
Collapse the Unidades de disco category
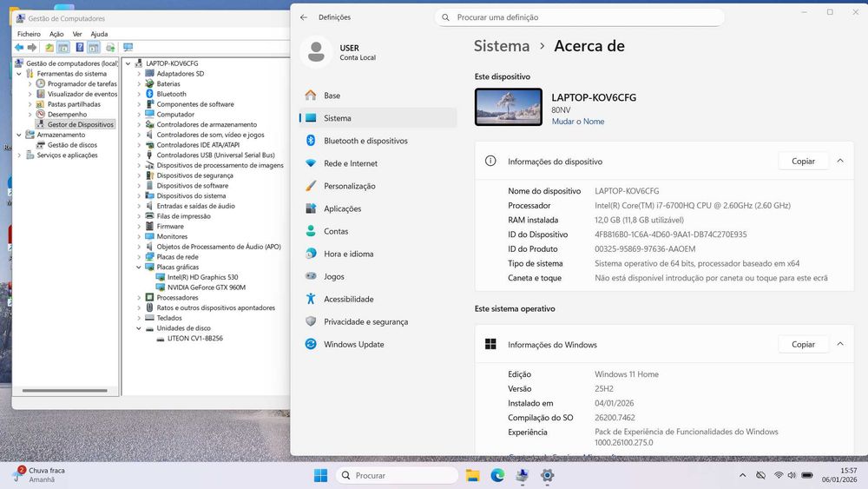tap(139, 327)
